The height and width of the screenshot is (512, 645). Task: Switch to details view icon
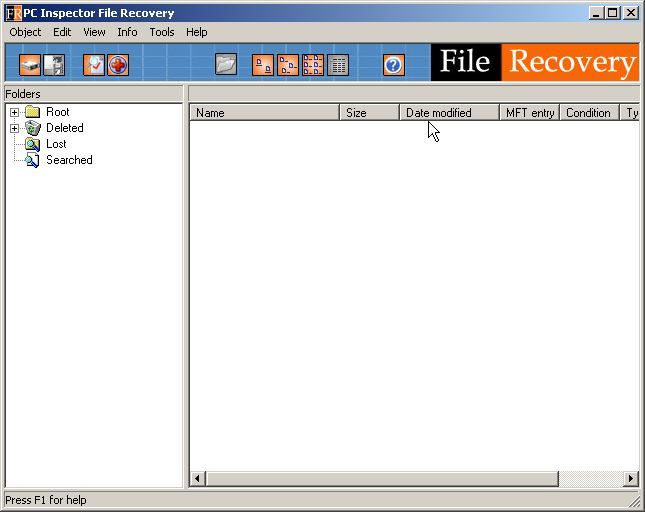point(338,65)
